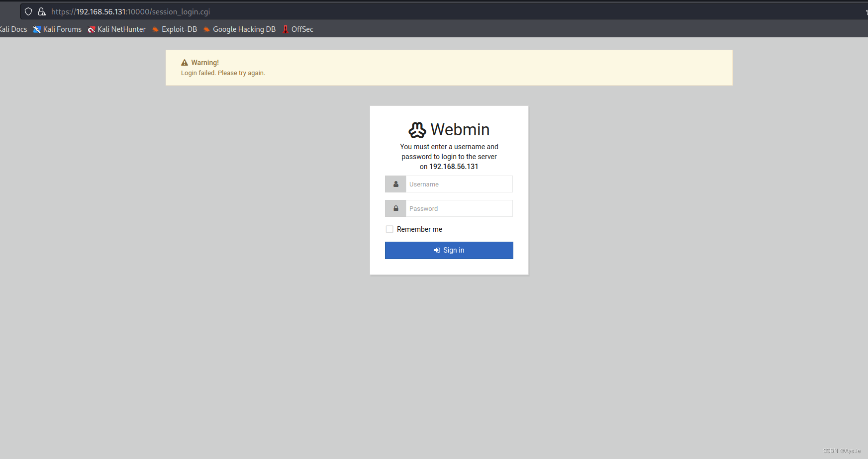Click the 'Webmin' title text
The width and height of the screenshot is (868, 459).
(460, 130)
